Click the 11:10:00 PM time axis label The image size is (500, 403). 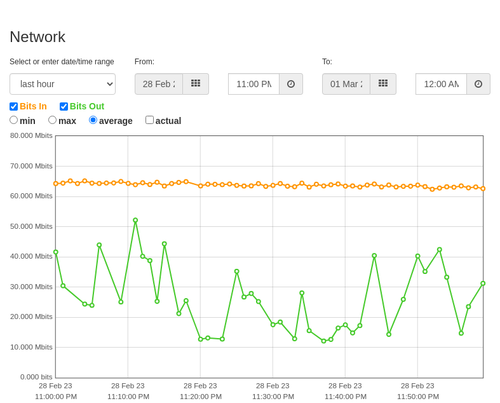pos(128,397)
